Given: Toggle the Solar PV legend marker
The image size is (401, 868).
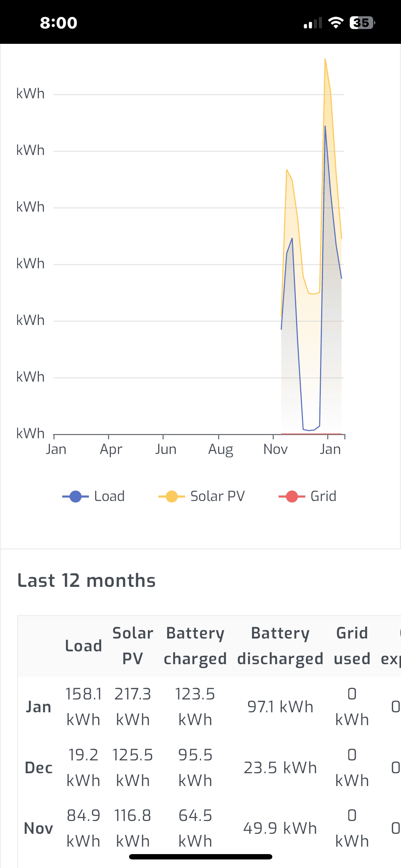Looking at the screenshot, I should click(171, 496).
